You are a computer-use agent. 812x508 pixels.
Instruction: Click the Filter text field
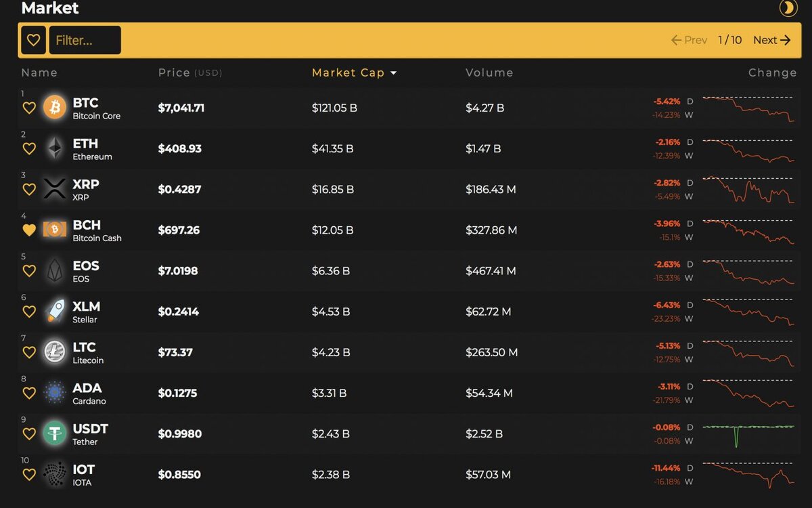(x=85, y=40)
